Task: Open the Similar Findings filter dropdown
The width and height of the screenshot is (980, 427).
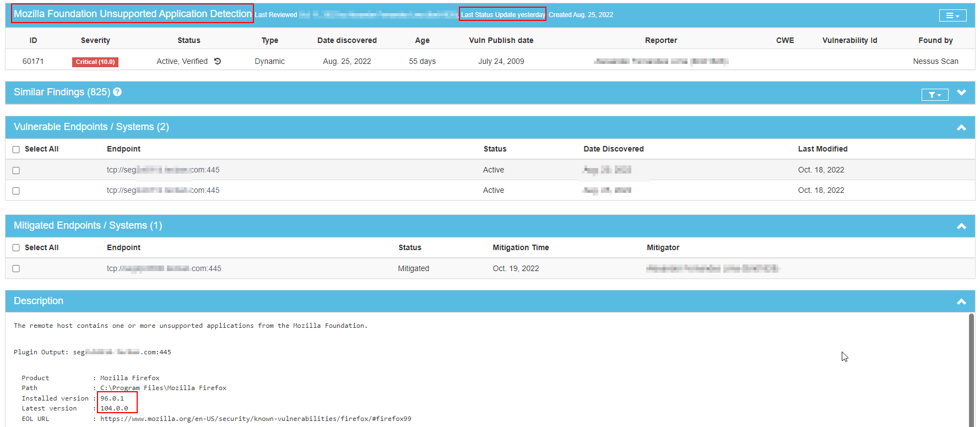Action: (935, 95)
